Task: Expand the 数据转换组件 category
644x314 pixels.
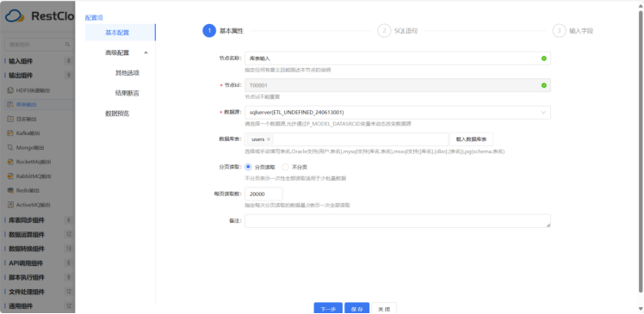Action: point(27,249)
